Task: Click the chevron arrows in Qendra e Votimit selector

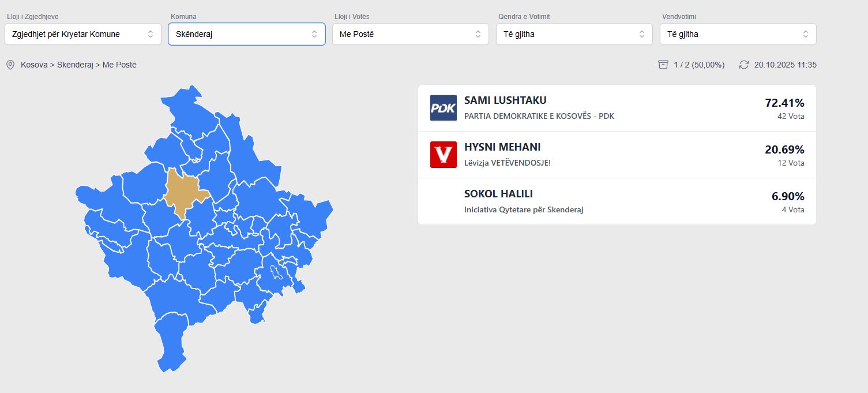Action: click(x=641, y=34)
